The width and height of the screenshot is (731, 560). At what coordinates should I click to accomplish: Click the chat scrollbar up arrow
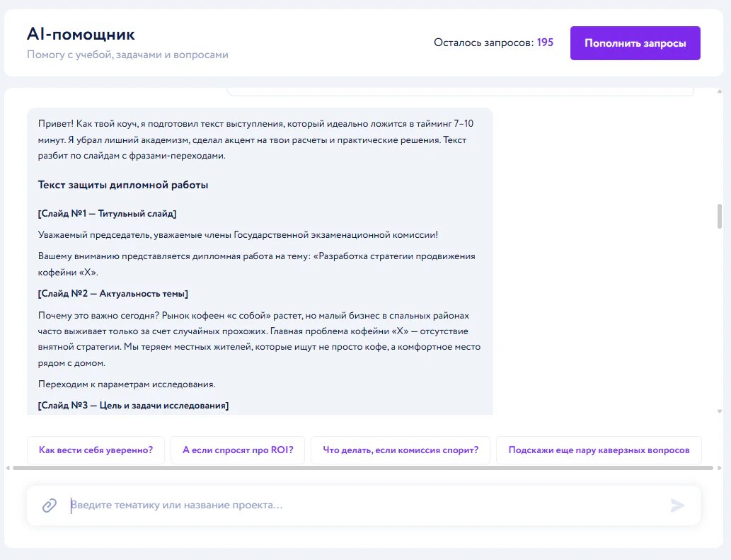(x=720, y=92)
